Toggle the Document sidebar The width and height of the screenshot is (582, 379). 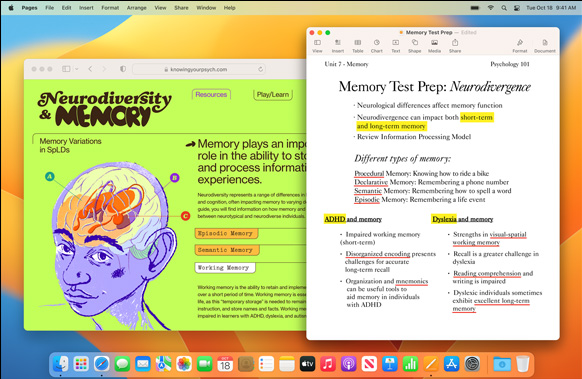tap(545, 46)
